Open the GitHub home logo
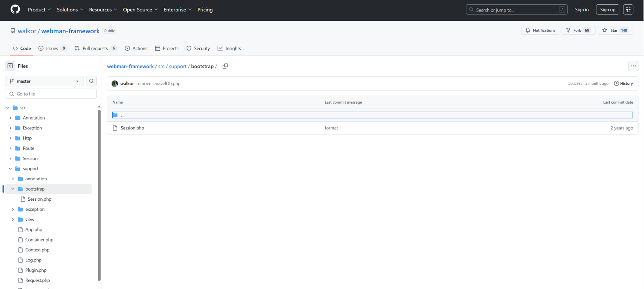This screenshot has width=644, height=289. tap(15, 9)
